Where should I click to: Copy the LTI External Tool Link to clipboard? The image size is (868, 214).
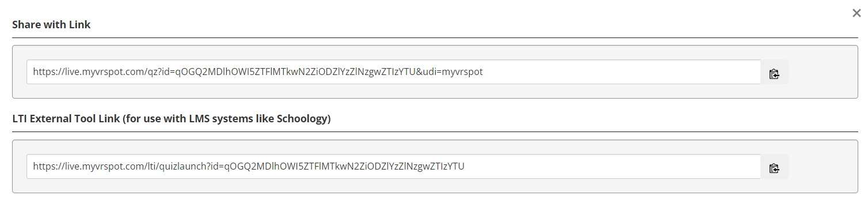(x=774, y=167)
